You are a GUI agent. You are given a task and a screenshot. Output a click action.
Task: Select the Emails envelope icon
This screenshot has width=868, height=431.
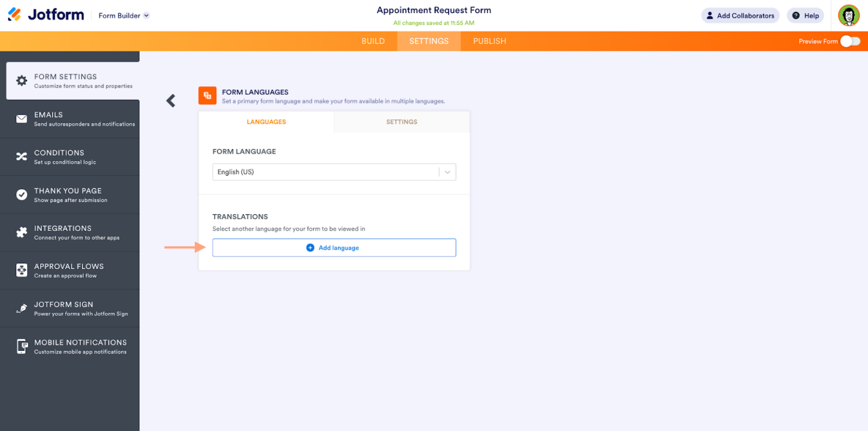pyautogui.click(x=20, y=118)
